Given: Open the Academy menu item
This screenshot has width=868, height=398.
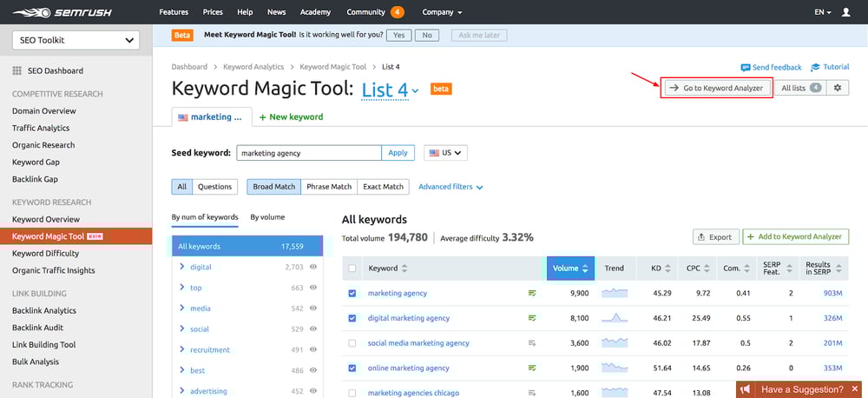Looking at the screenshot, I should click(316, 11).
